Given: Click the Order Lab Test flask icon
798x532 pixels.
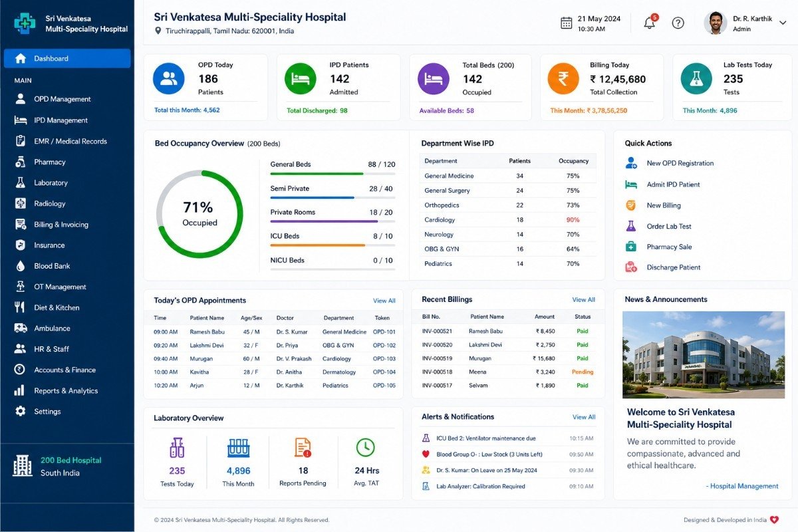Looking at the screenshot, I should [x=631, y=226].
